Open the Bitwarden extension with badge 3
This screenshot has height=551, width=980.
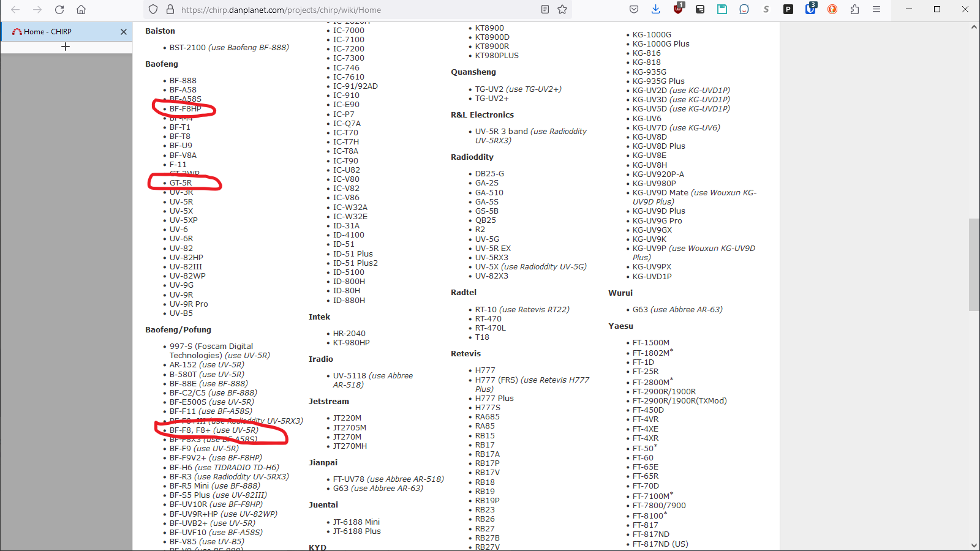coord(810,9)
